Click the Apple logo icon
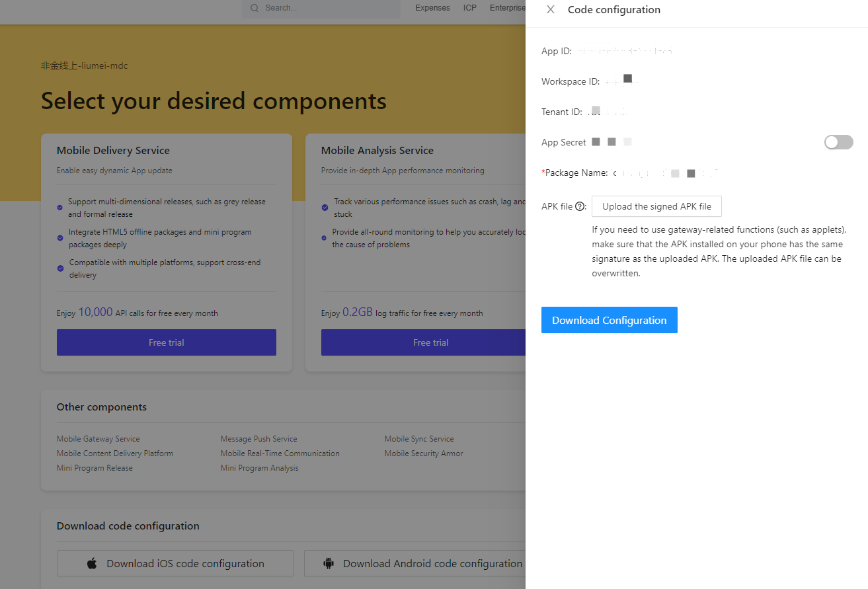The height and width of the screenshot is (589, 868). coord(92,563)
